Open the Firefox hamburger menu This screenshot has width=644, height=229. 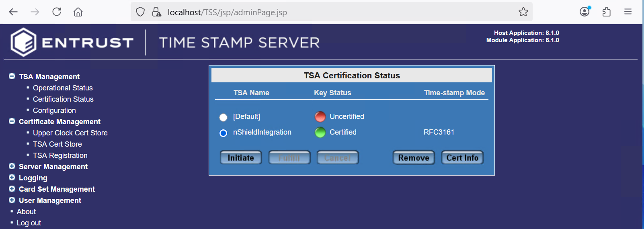(x=628, y=12)
